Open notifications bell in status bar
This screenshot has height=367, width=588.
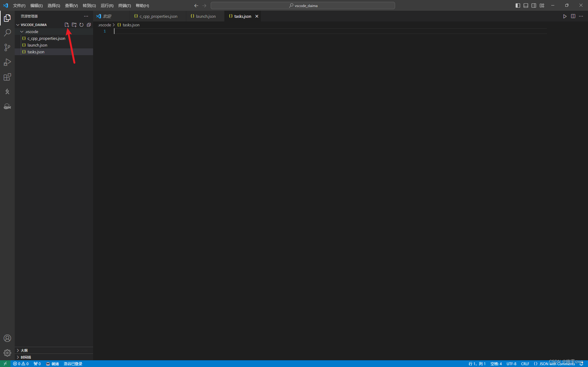[x=581, y=364]
